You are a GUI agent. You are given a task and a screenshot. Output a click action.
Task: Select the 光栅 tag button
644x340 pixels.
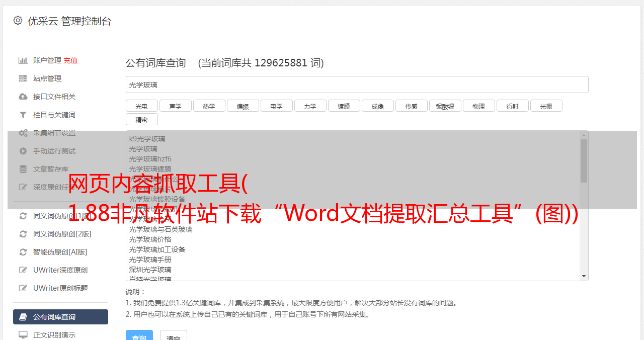pyautogui.click(x=546, y=106)
